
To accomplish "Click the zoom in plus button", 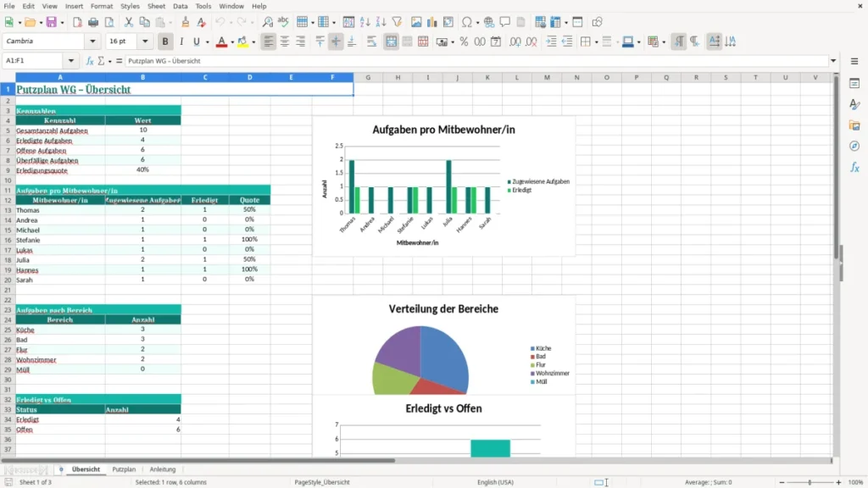I will click(838, 482).
